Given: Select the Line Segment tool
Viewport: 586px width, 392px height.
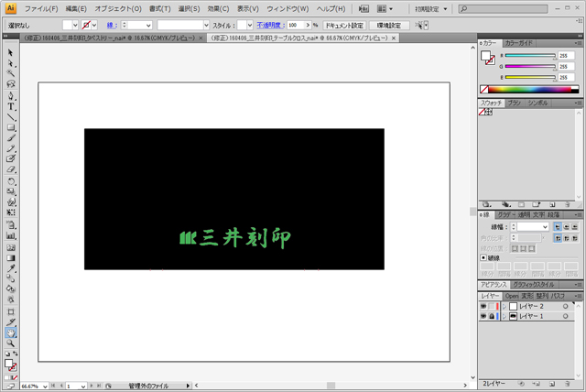Looking at the screenshot, I should point(10,116).
